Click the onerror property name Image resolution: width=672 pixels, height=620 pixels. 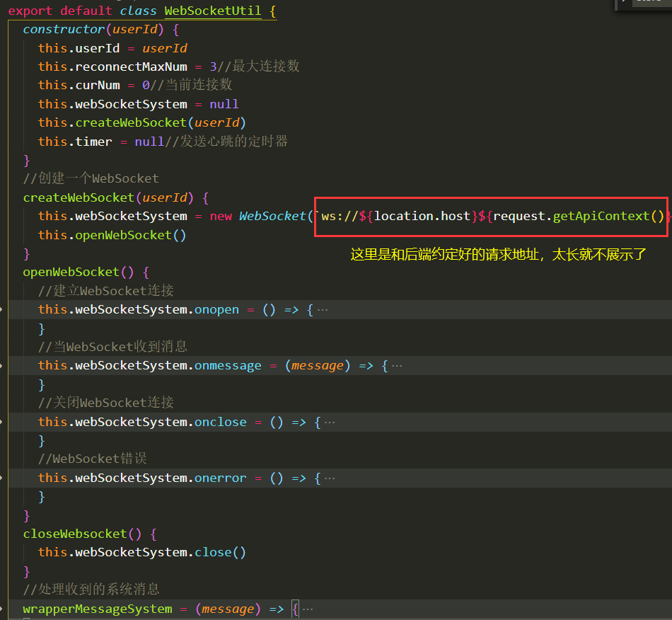coord(221,478)
